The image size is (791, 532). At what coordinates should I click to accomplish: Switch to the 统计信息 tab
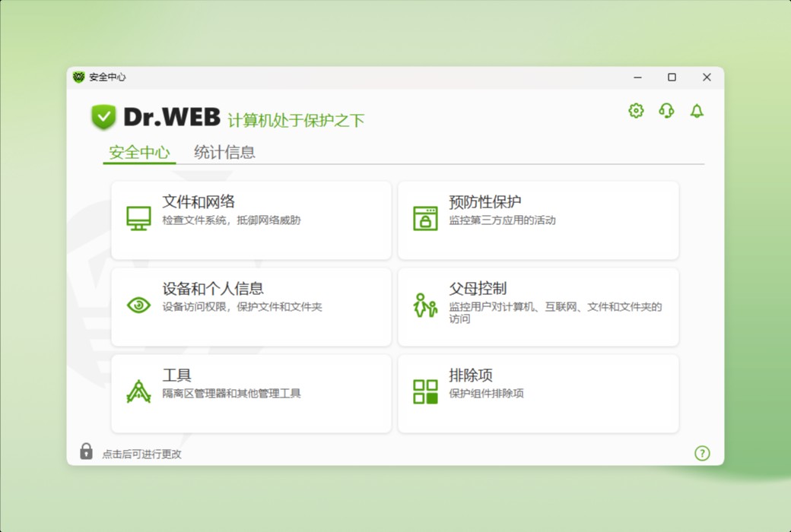[224, 153]
